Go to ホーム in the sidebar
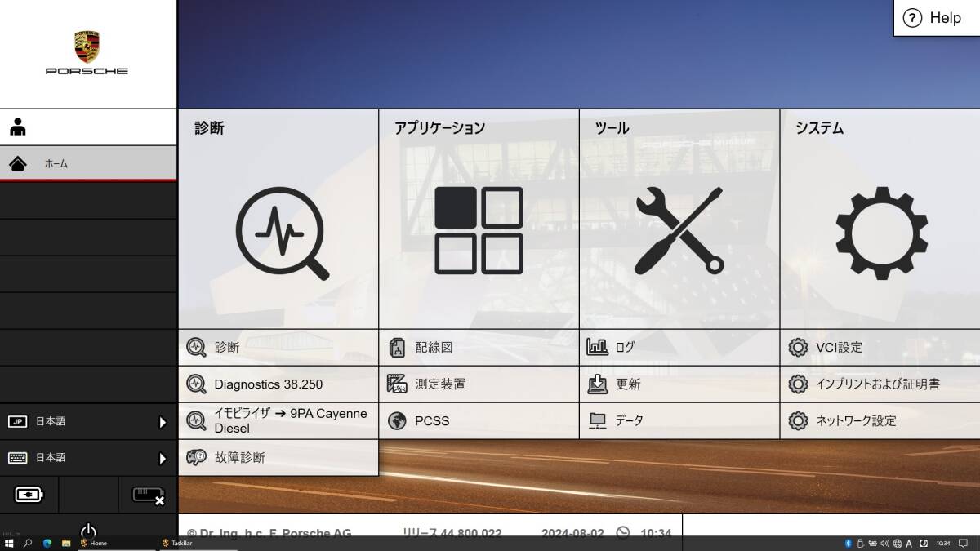 (x=88, y=163)
